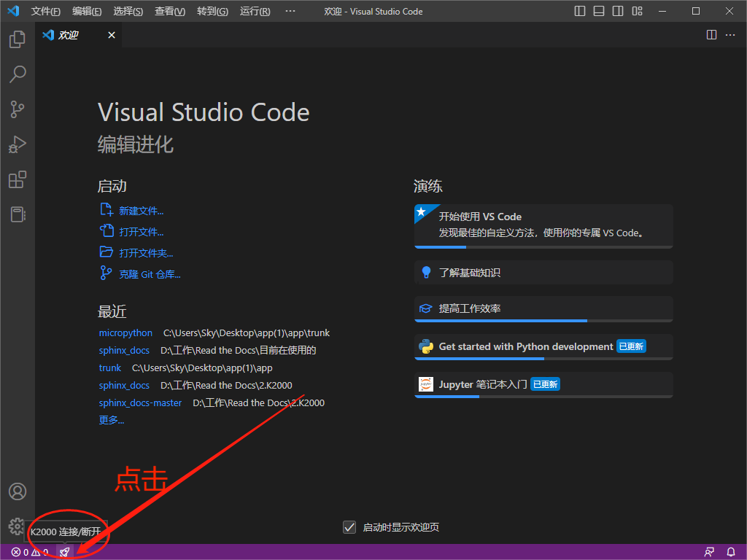Click the Jupyter logo icon

(x=426, y=384)
